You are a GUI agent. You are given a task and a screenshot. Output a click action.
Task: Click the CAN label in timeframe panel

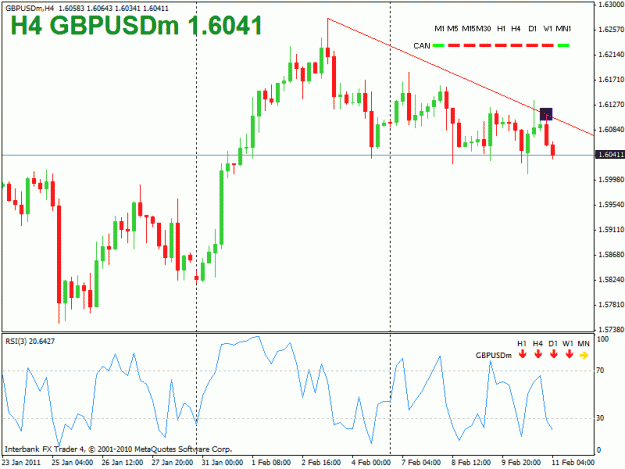422,46
